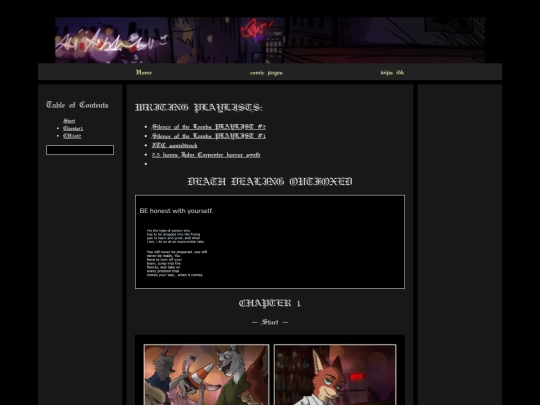
Task: Open Silence of the Lambs PLAYLIST #1
Action: [x=209, y=136]
